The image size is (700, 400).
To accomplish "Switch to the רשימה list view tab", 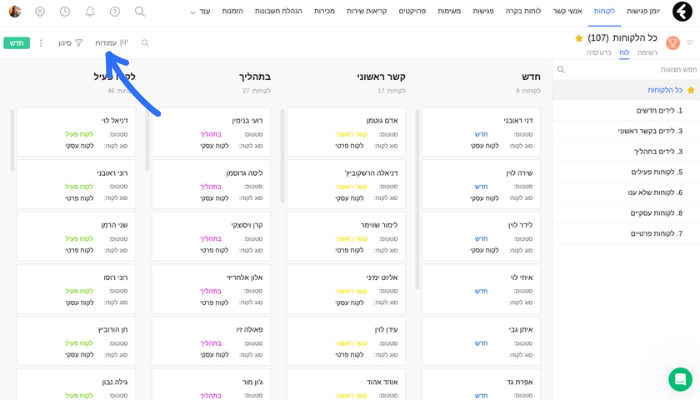I will pos(647,53).
